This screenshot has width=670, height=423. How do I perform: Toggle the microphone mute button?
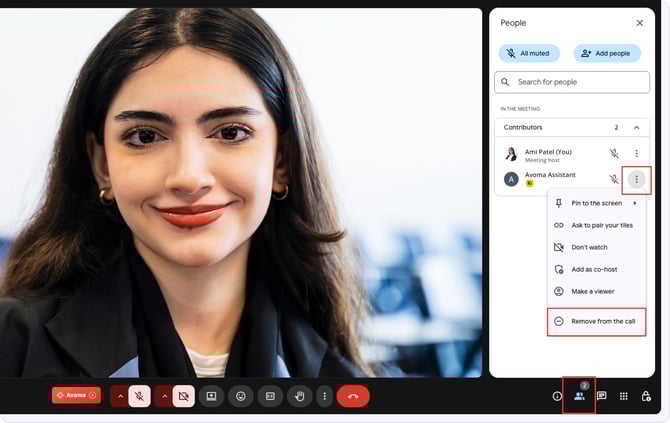(x=139, y=396)
